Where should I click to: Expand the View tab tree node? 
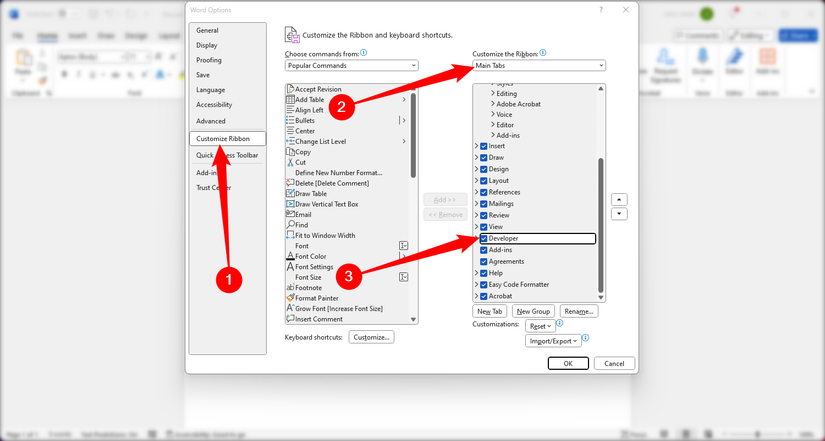pos(477,227)
